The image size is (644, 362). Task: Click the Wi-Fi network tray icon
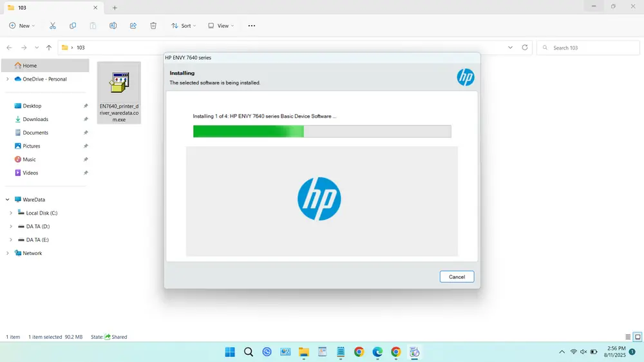pyautogui.click(x=573, y=352)
